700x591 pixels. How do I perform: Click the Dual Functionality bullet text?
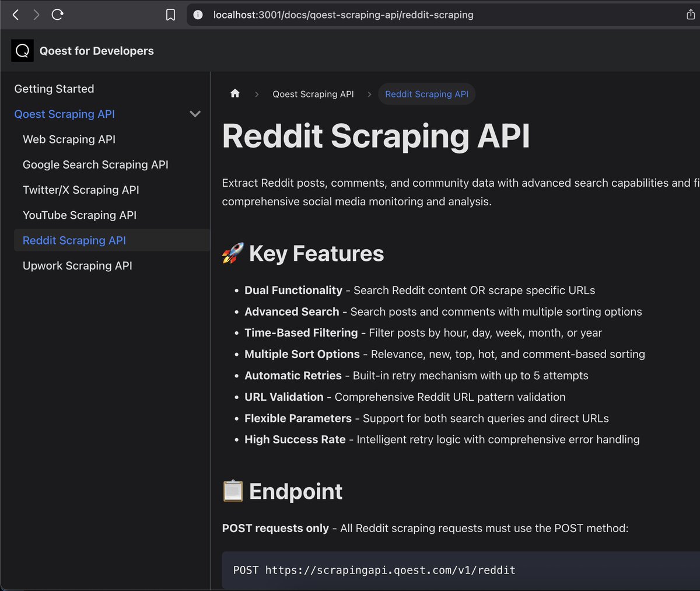(420, 290)
